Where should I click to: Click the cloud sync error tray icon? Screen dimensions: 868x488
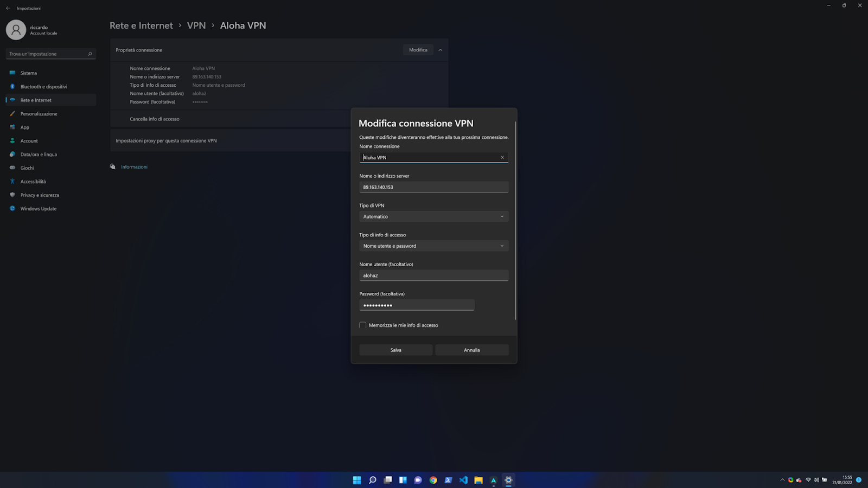tap(799, 480)
